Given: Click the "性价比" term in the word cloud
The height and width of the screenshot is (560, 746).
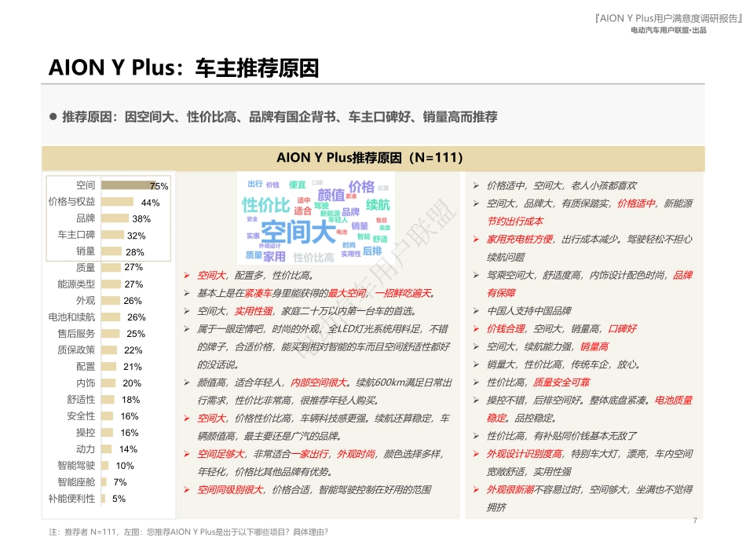Looking at the screenshot, I should [x=265, y=203].
